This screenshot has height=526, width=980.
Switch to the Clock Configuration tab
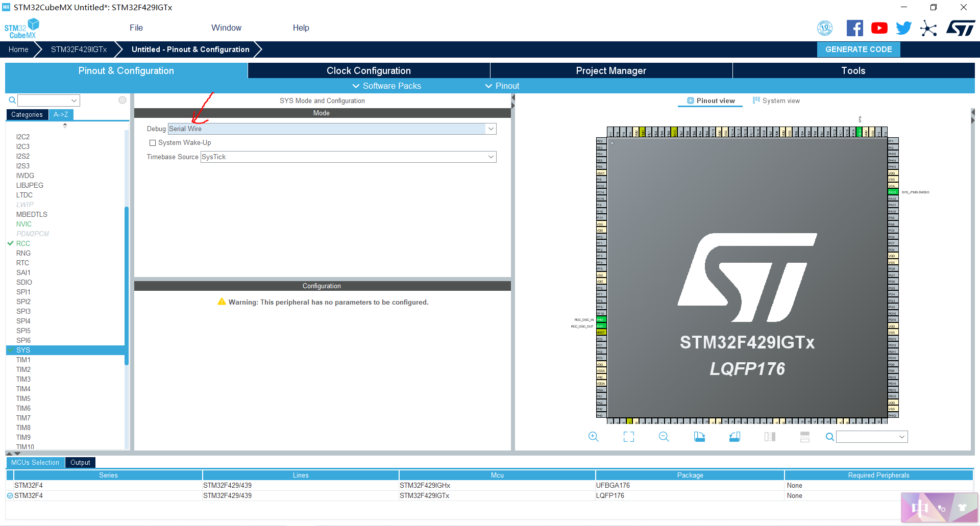tap(369, 70)
